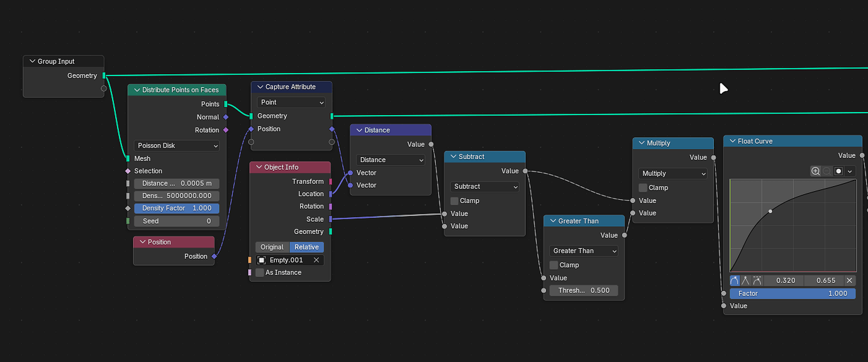Image resolution: width=868 pixels, height=362 pixels.
Task: Collapse the Object Info node
Action: (x=258, y=167)
